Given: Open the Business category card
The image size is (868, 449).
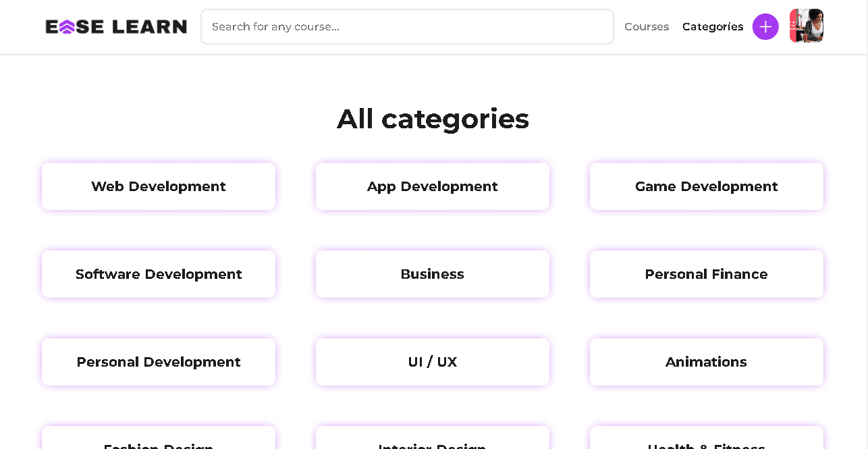Looking at the screenshot, I should [x=433, y=274].
